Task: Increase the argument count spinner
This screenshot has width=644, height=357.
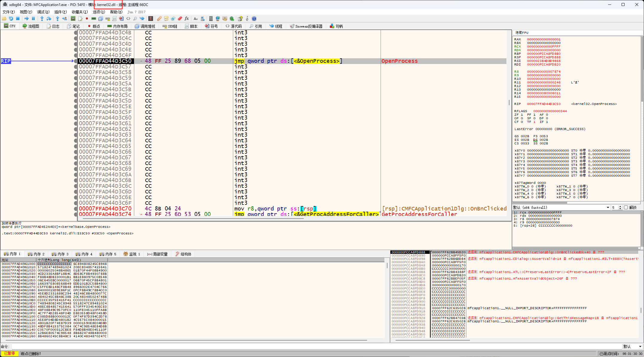Action: tap(620, 206)
